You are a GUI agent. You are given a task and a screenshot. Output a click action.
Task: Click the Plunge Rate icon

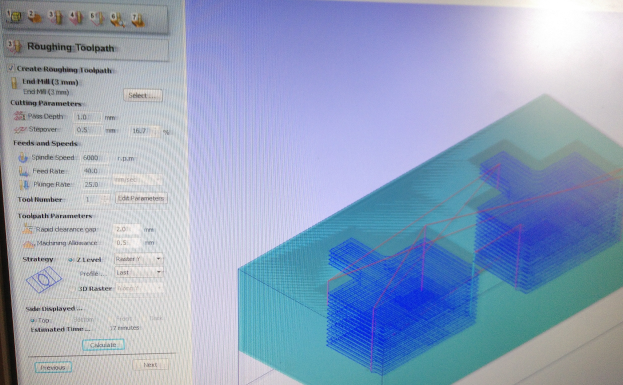(x=24, y=184)
